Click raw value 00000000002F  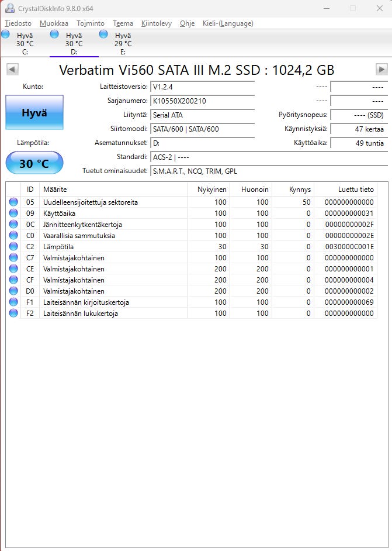click(349, 224)
